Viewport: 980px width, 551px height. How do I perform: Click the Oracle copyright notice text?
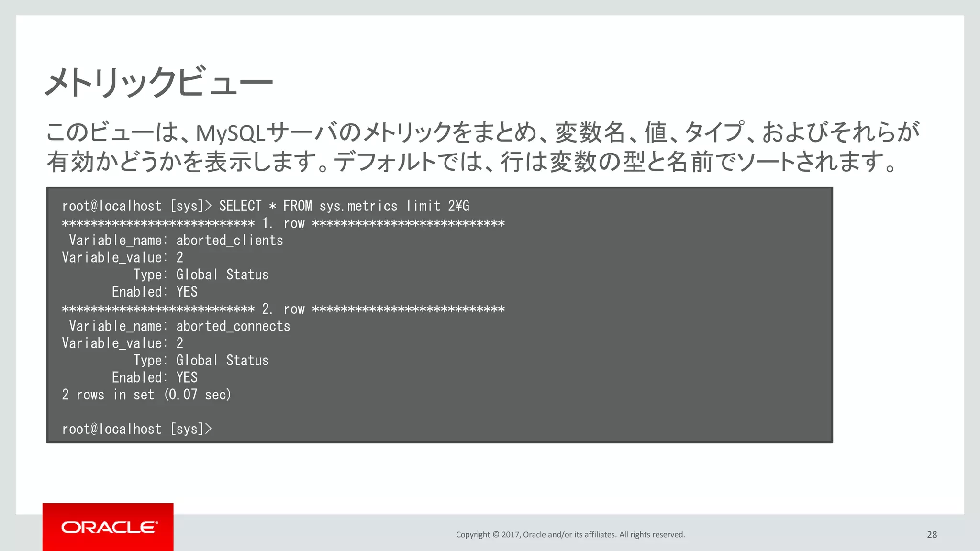coord(570,535)
